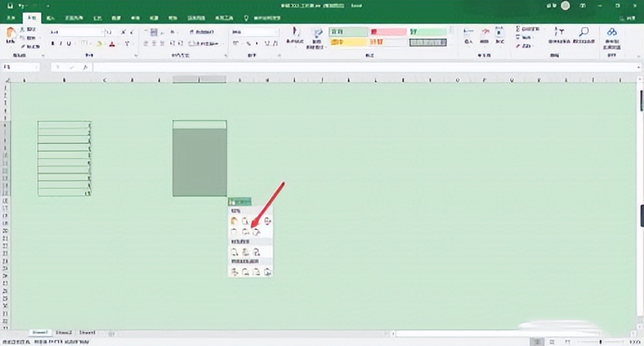The width and height of the screenshot is (644, 346).
Task: Open the font name dropdown
Action: 102,32
